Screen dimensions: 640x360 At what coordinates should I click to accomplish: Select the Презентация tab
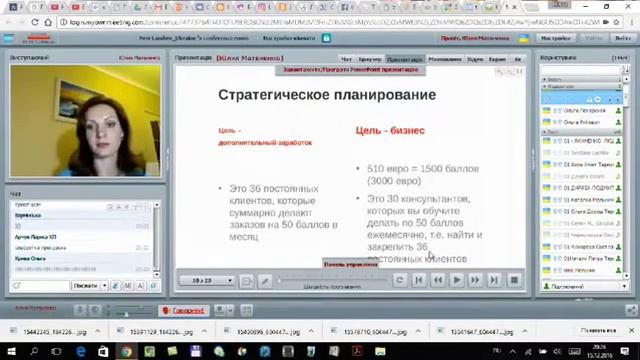point(405,59)
